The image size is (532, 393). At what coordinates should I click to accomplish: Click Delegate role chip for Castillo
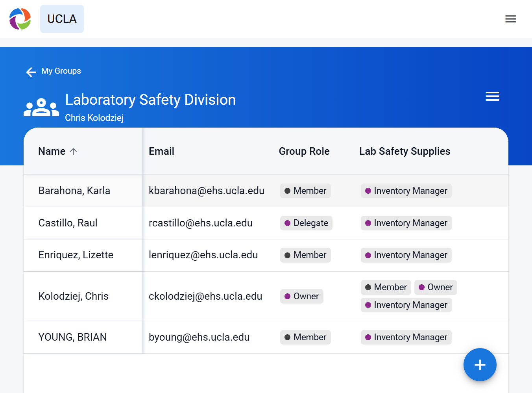tap(306, 223)
